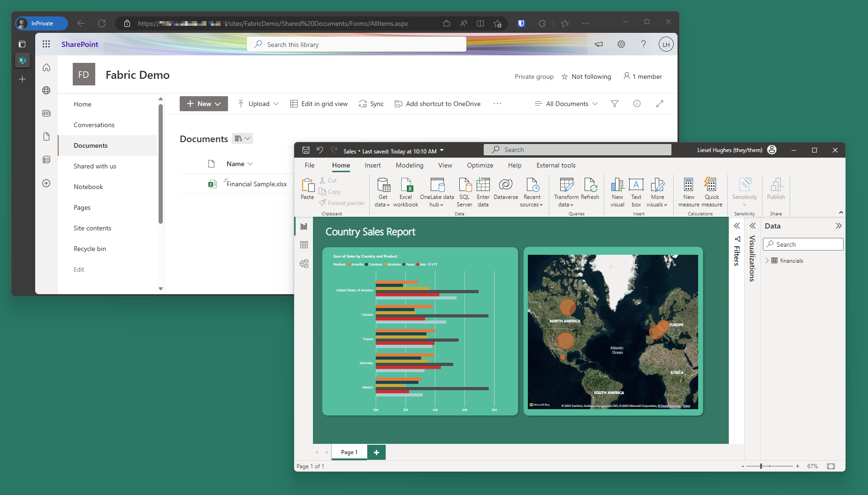Open Excel workbook data source

(406, 192)
